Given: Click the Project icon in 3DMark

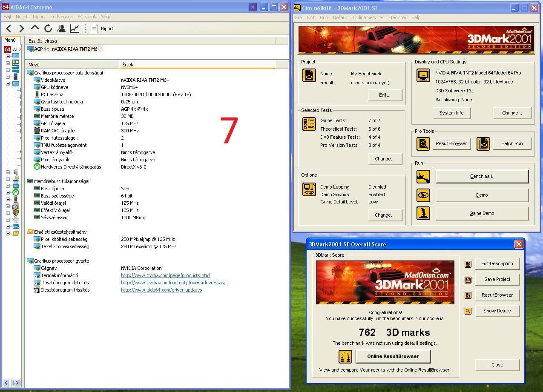Looking at the screenshot, I should tap(309, 75).
